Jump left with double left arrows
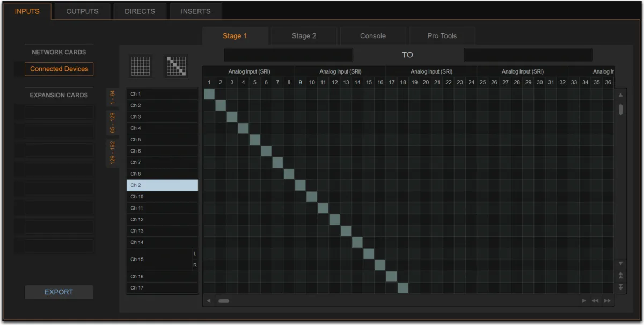Viewport: 644px width, 325px height. coord(596,301)
